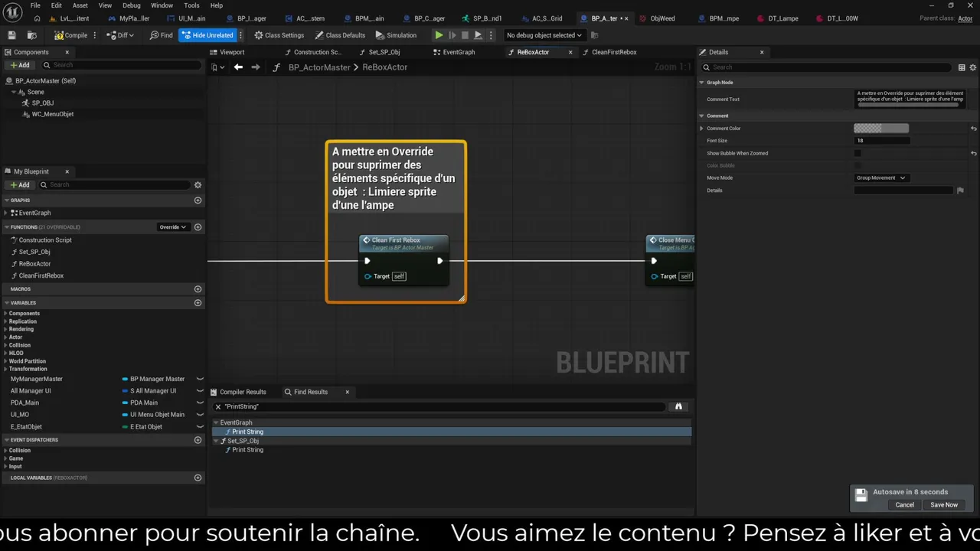
Task: Toggle visibility of UI_MO variable
Action: [200, 415]
